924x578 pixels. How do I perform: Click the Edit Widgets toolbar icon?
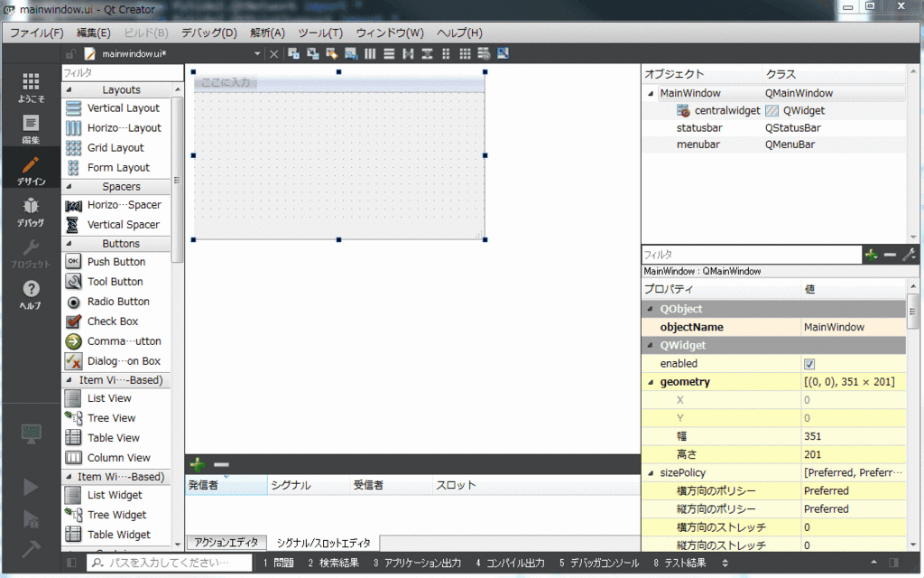click(x=293, y=53)
